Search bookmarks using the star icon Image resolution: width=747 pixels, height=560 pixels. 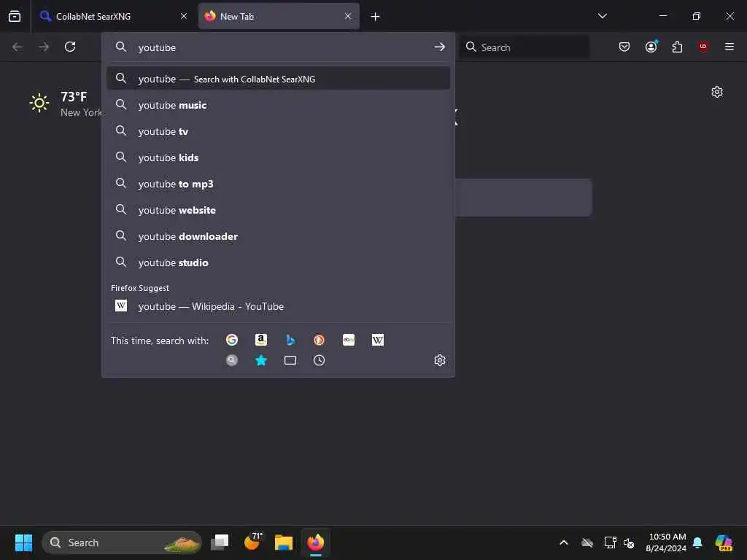pos(261,360)
